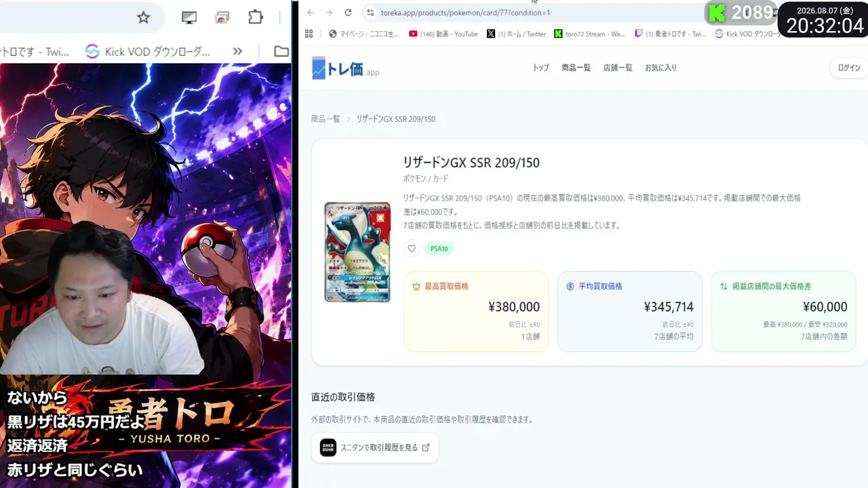Viewport: 868px width, 488px height.
Task: Open the apps grid in bookmarks bar
Action: (309, 34)
